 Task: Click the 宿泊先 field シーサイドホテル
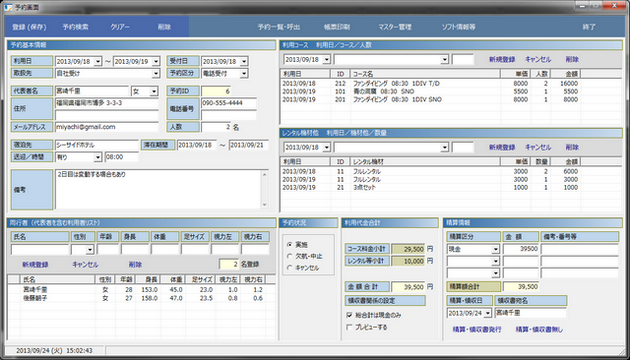click(x=97, y=145)
